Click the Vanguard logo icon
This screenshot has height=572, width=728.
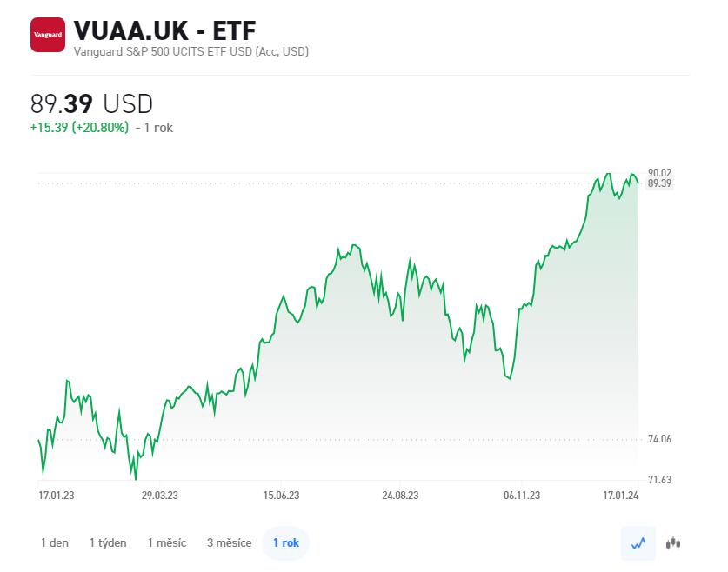click(48, 35)
